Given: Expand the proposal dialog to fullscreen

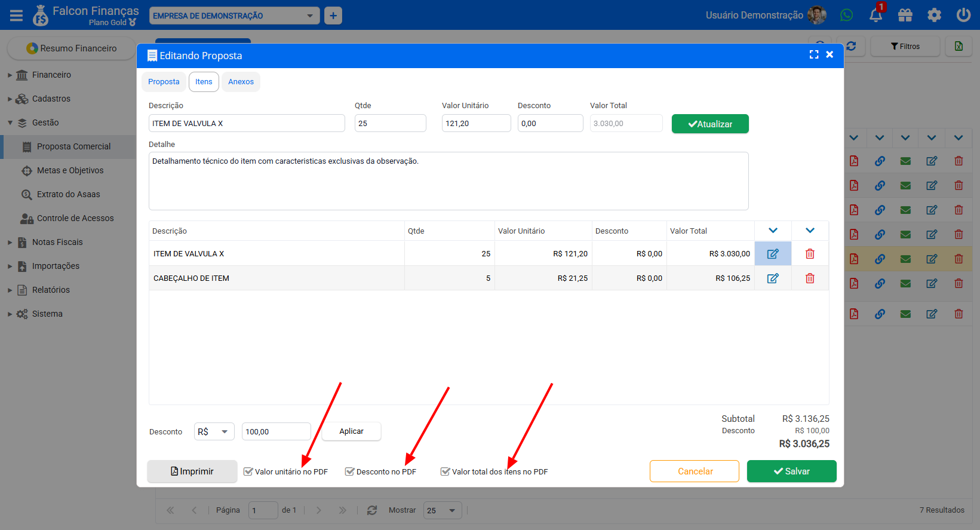Looking at the screenshot, I should pyautogui.click(x=814, y=54).
